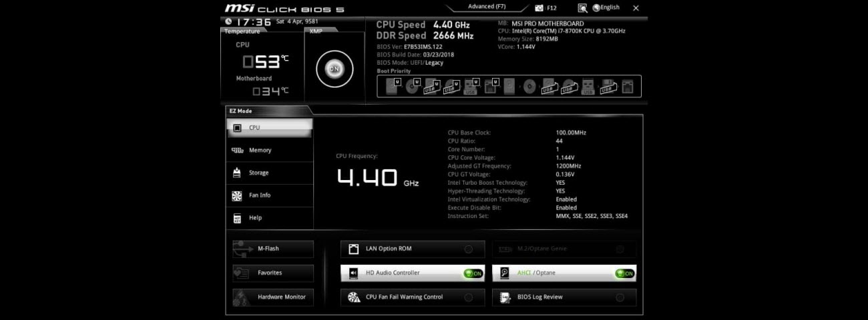The width and height of the screenshot is (868, 320).
Task: Click the CPU GT Voltage 0.136V value
Action: click(566, 175)
